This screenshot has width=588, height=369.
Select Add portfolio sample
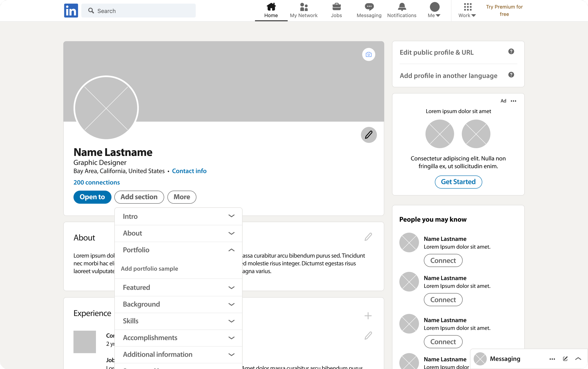149,268
